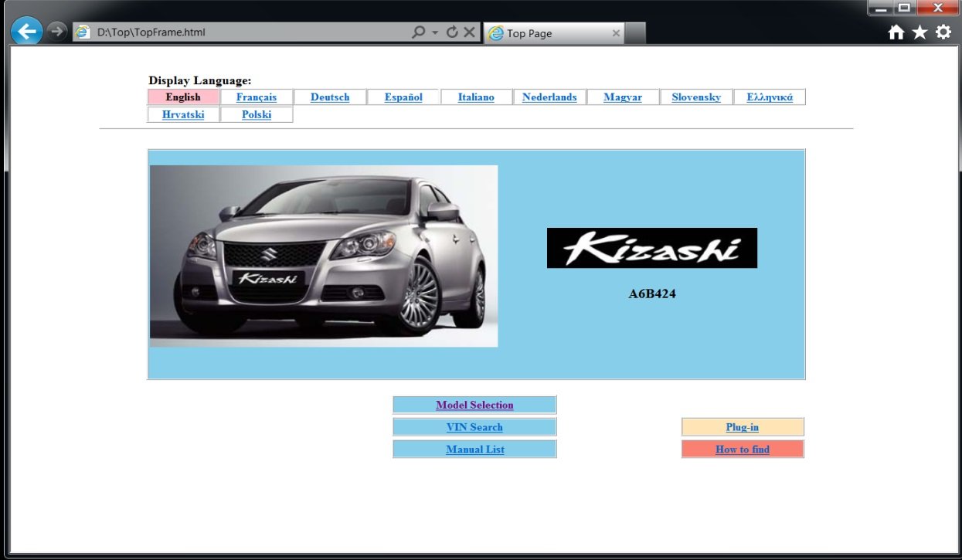Switch display language to Polski
The height and width of the screenshot is (560, 962).
(257, 115)
